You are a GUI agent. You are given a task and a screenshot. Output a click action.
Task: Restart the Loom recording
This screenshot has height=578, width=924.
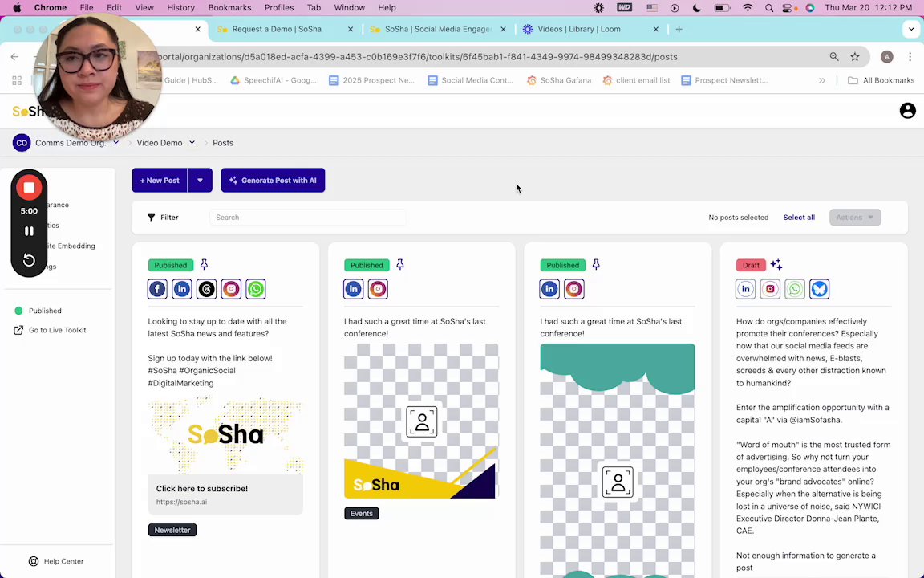[x=29, y=260]
